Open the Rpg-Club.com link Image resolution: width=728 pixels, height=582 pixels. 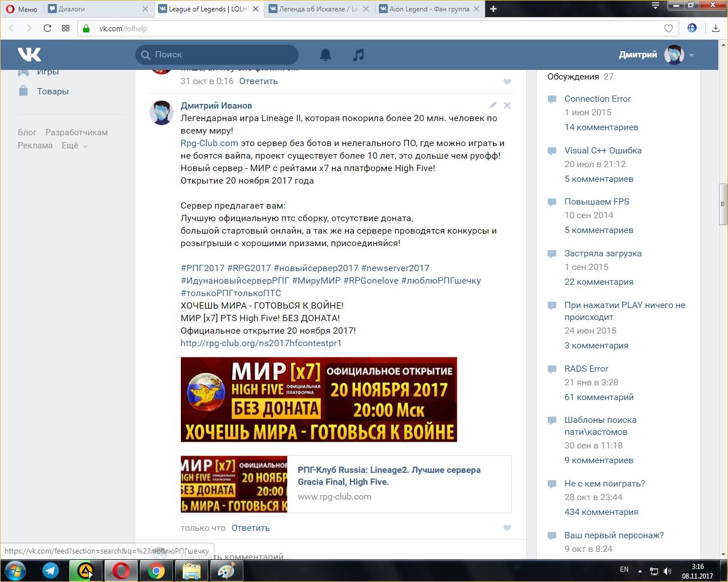209,143
